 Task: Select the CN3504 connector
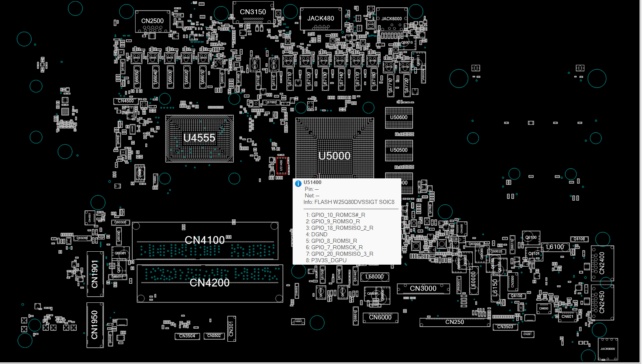pos(187,336)
